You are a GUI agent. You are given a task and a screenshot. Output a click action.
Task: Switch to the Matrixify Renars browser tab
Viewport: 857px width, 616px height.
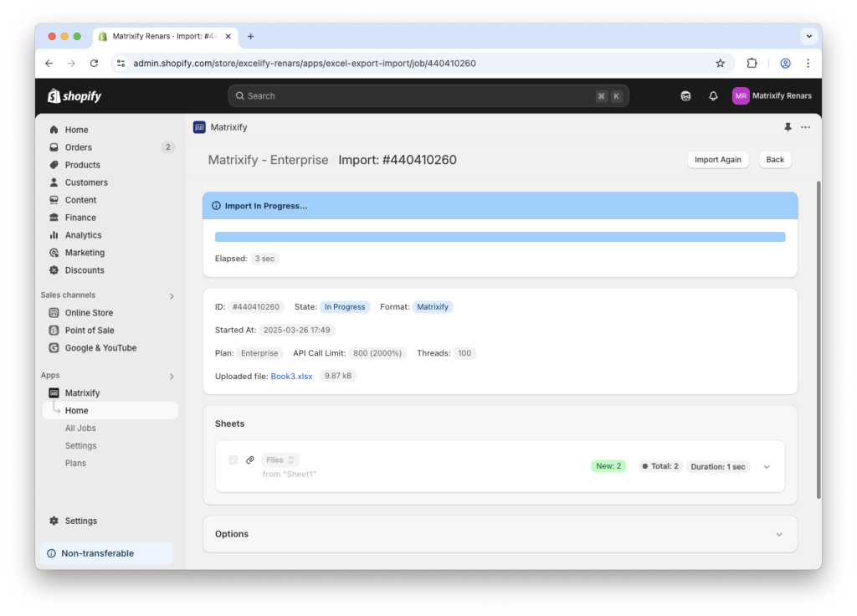point(159,36)
